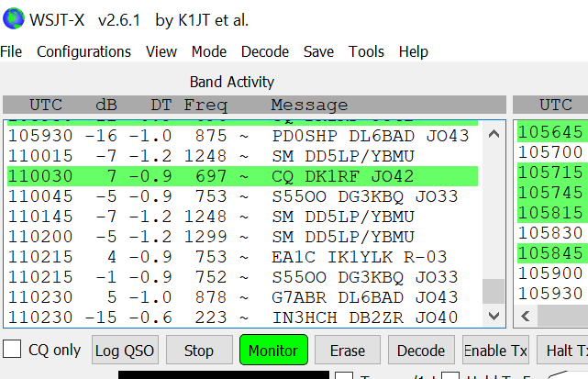
Task: Click Band Activity scrollbar up arrow
Action: click(494, 134)
